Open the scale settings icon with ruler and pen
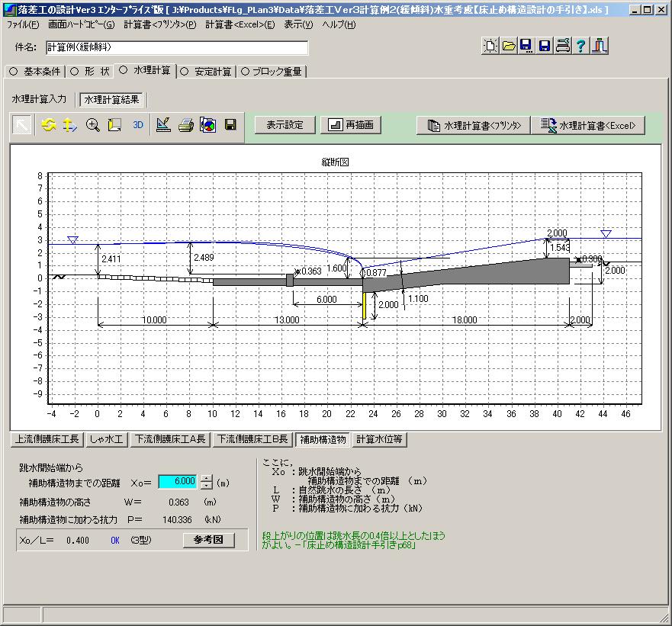This screenshot has width=672, height=626. (164, 124)
